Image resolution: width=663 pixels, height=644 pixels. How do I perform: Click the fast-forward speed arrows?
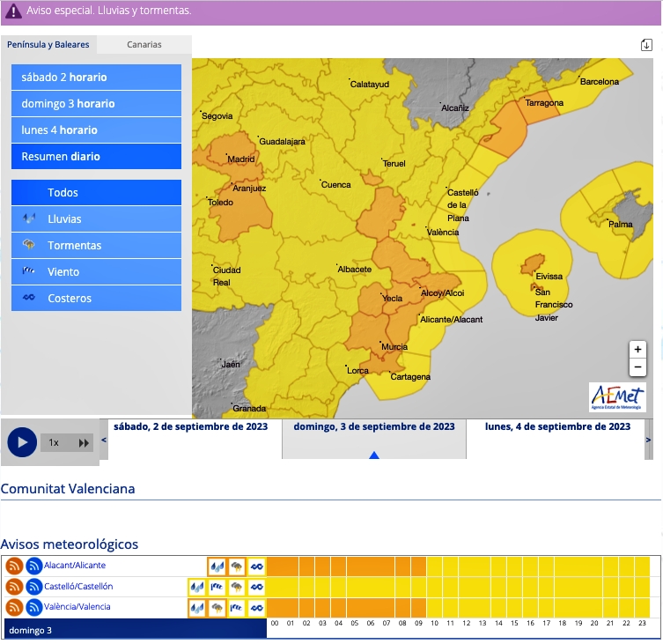pyautogui.click(x=84, y=442)
